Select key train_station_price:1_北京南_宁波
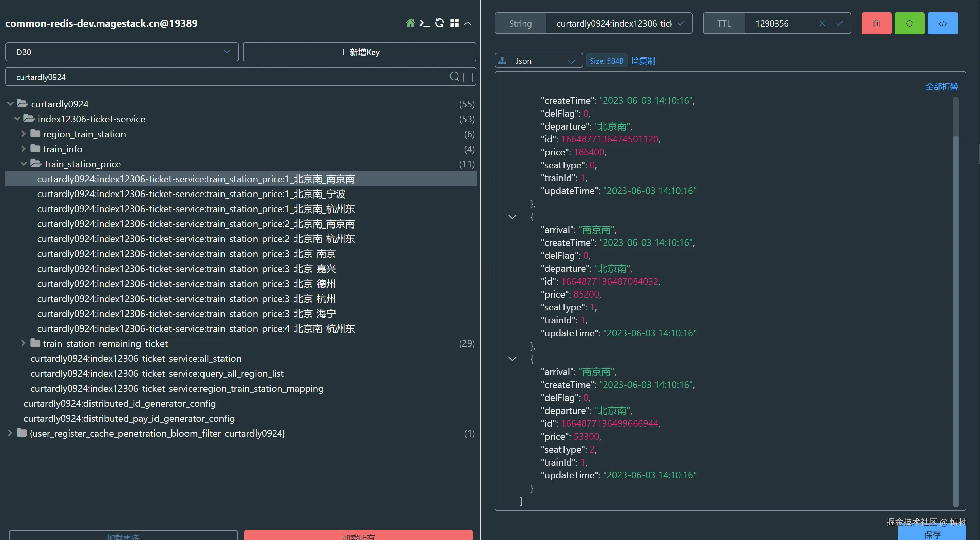Viewport: 980px width, 540px height. [x=191, y=194]
